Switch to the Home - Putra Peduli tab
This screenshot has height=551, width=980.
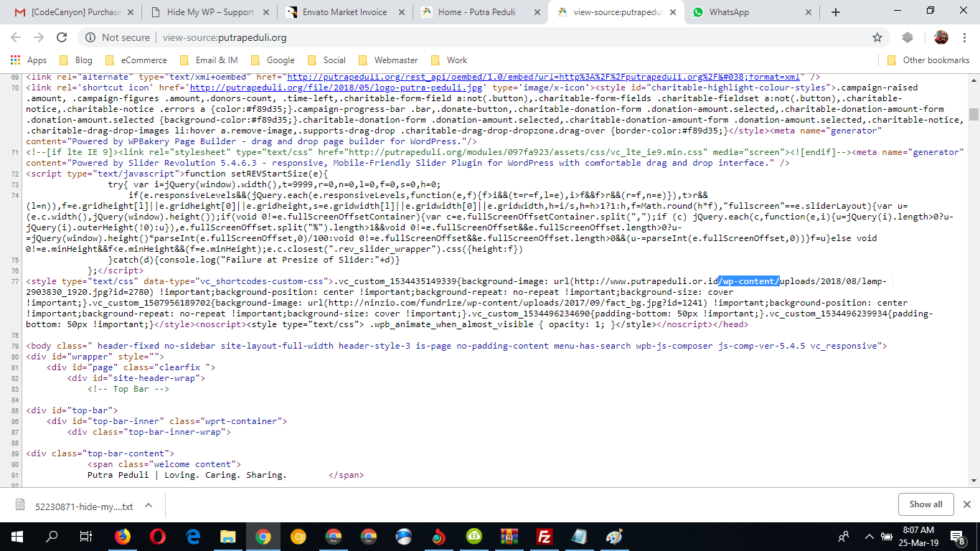tap(478, 12)
